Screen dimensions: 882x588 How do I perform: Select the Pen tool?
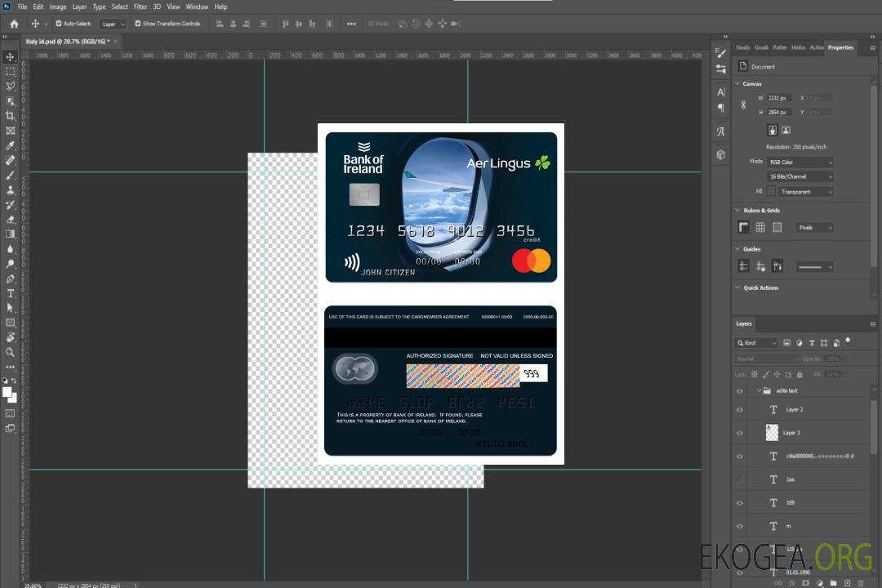click(x=10, y=278)
